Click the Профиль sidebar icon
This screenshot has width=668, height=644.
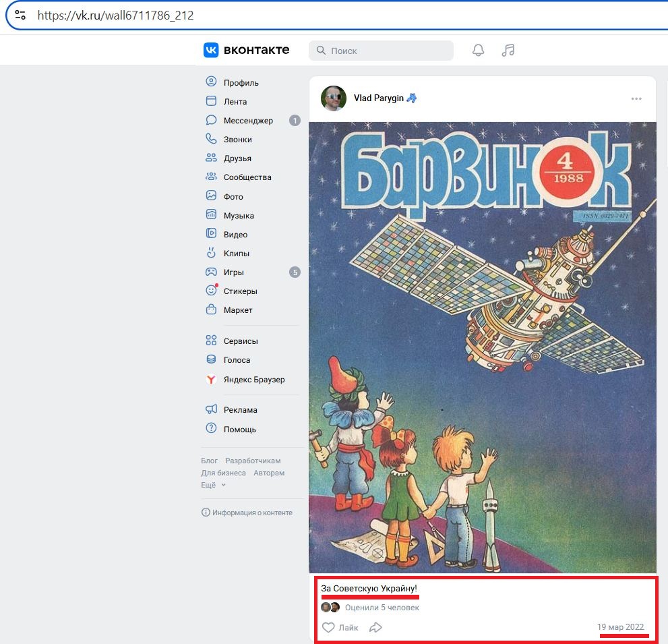coord(211,82)
